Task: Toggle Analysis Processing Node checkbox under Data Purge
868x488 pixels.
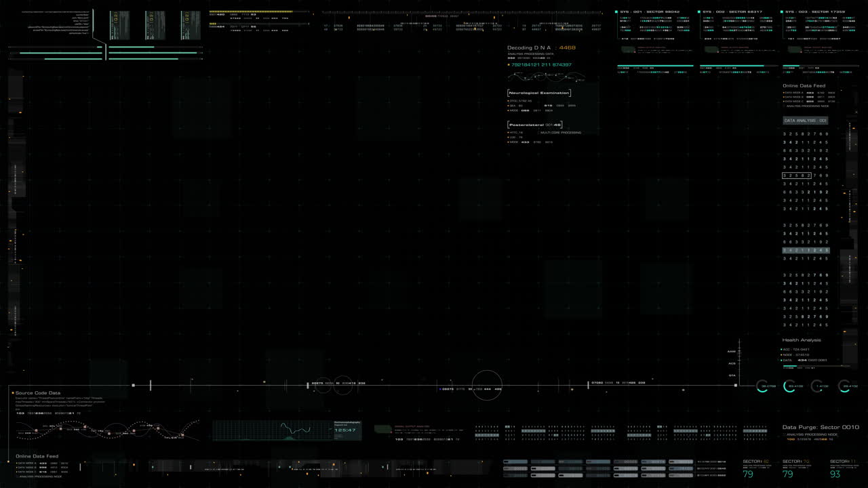Action: [x=784, y=434]
